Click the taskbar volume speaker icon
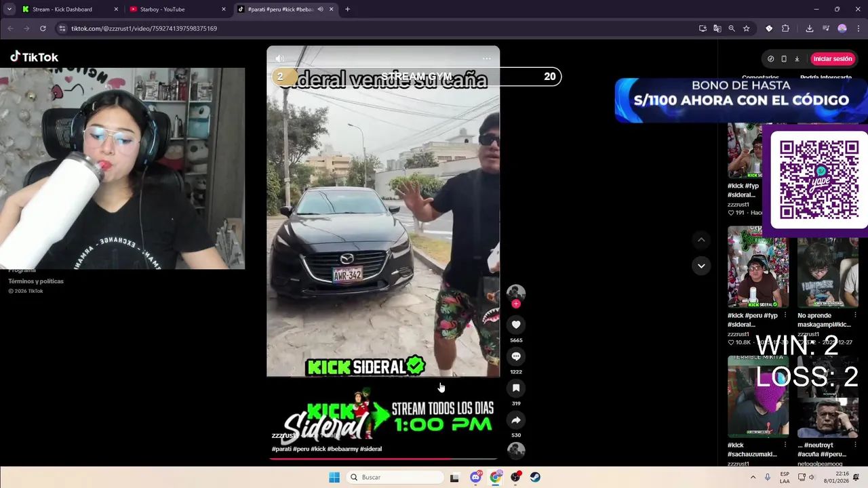This screenshot has width=868, height=488. click(813, 477)
